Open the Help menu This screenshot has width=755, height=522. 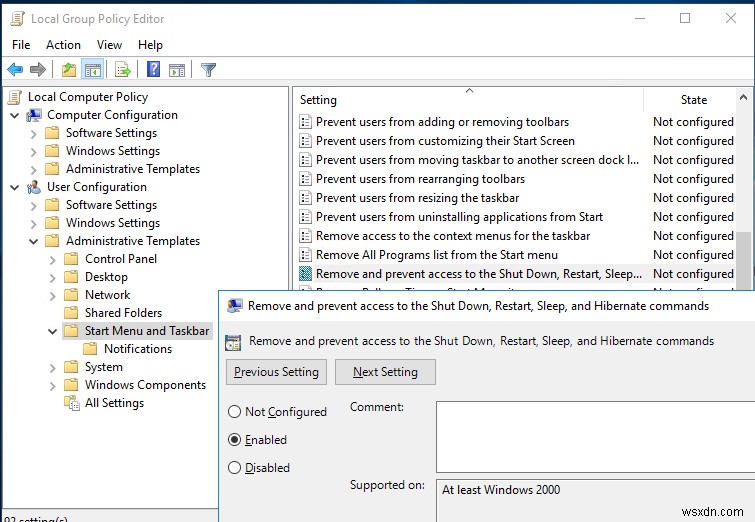[x=150, y=45]
